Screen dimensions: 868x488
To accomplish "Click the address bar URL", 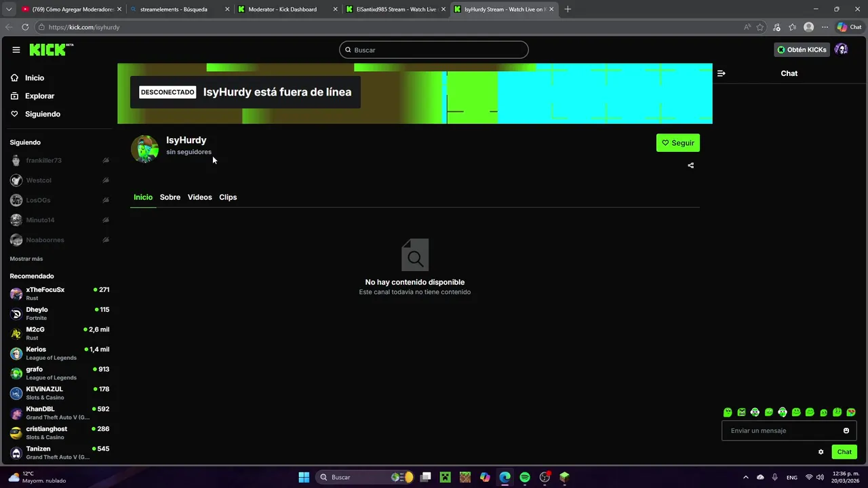I will [x=84, y=27].
